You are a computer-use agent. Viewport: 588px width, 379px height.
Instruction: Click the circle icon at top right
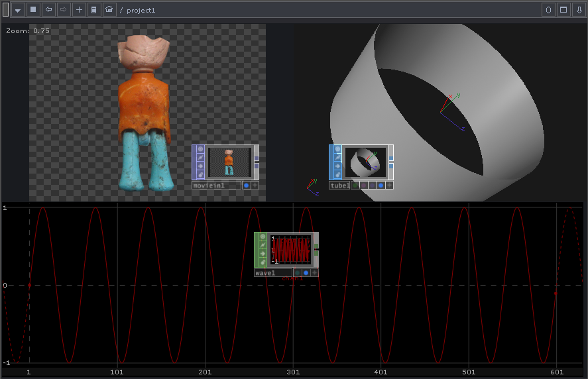point(548,10)
